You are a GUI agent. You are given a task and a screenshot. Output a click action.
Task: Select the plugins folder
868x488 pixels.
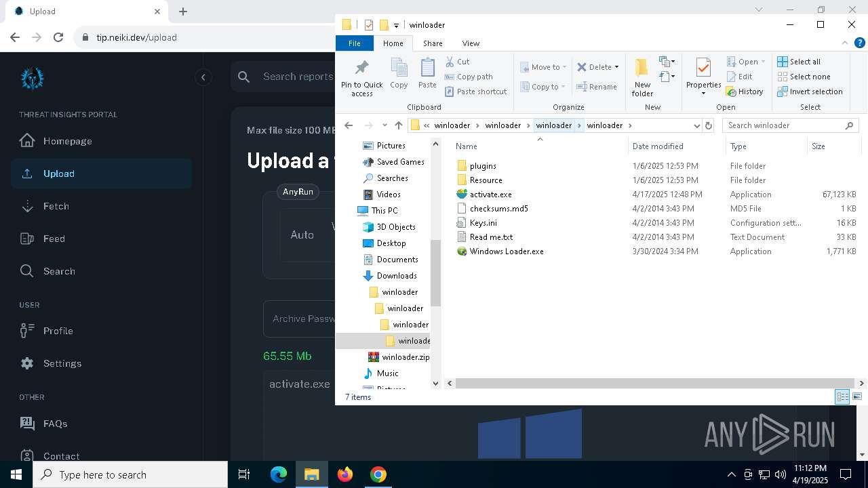pyautogui.click(x=483, y=166)
